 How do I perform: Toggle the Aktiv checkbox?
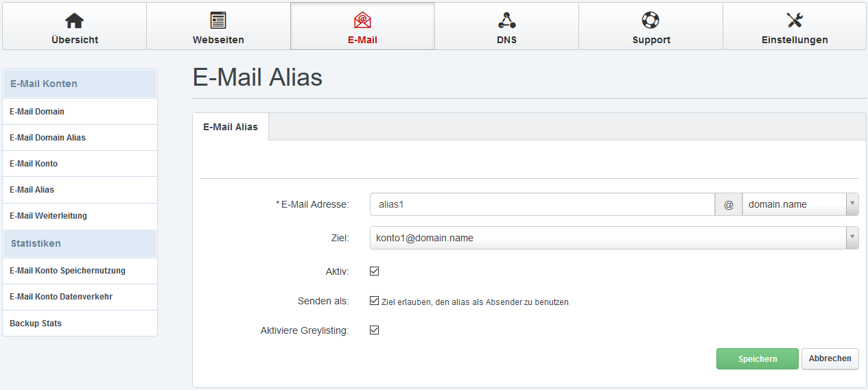pos(374,271)
